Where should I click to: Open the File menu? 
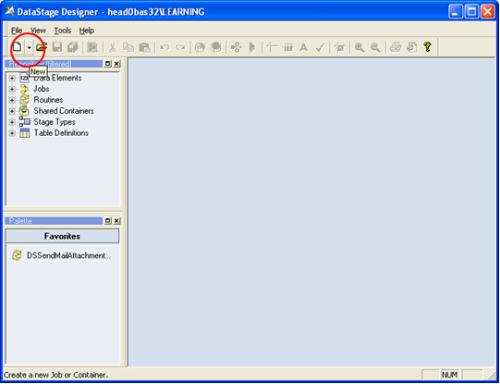tap(16, 30)
